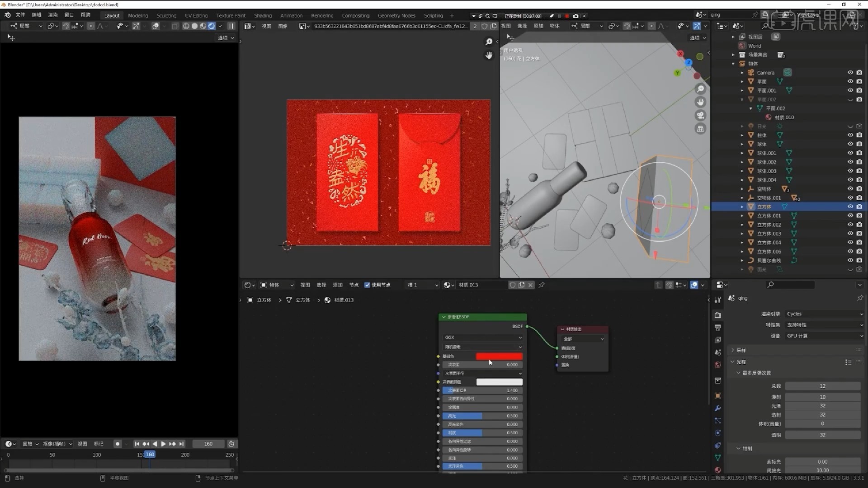This screenshot has width=868, height=488.
Task: Open Tool properties tab
Action: pos(718,300)
